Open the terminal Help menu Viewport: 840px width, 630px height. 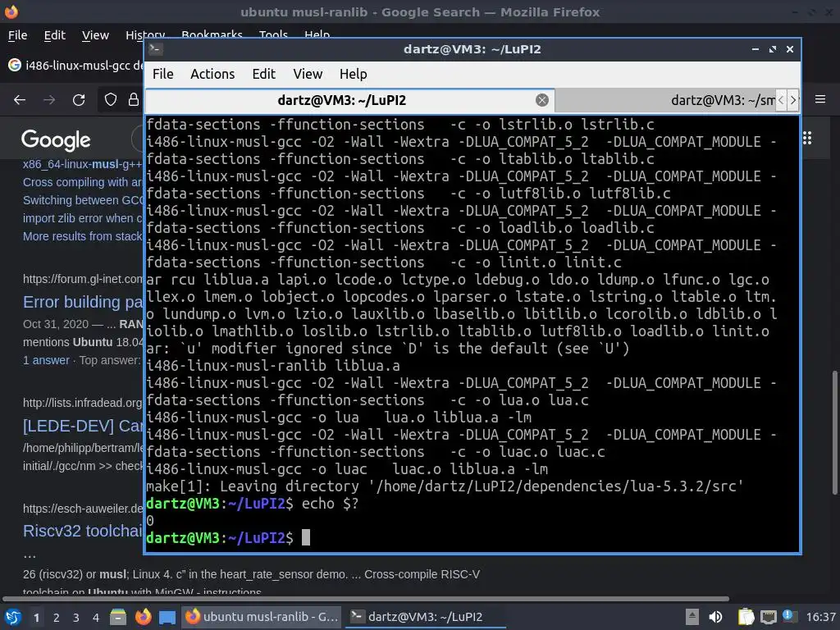coord(353,74)
